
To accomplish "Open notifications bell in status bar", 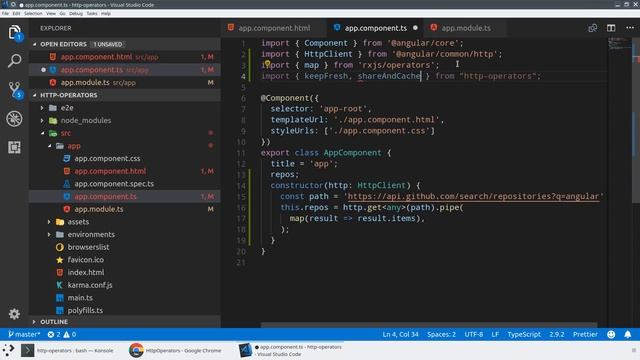I will coord(628,334).
